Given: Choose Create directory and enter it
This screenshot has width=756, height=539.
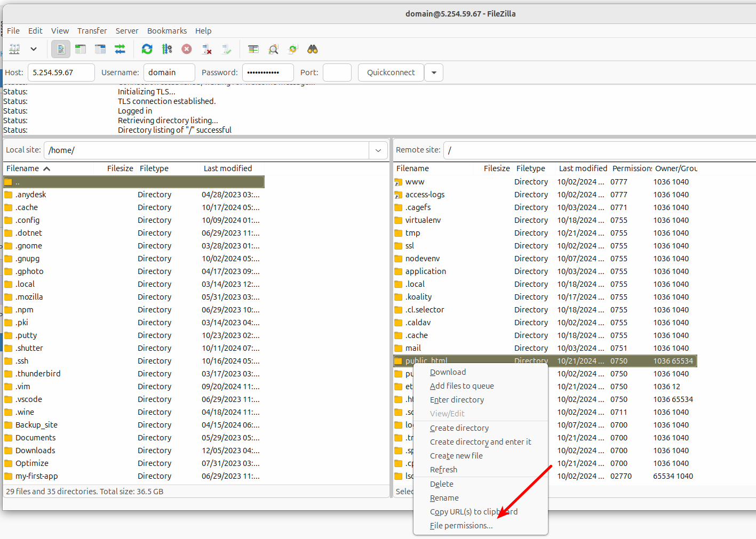Looking at the screenshot, I should click(481, 442).
